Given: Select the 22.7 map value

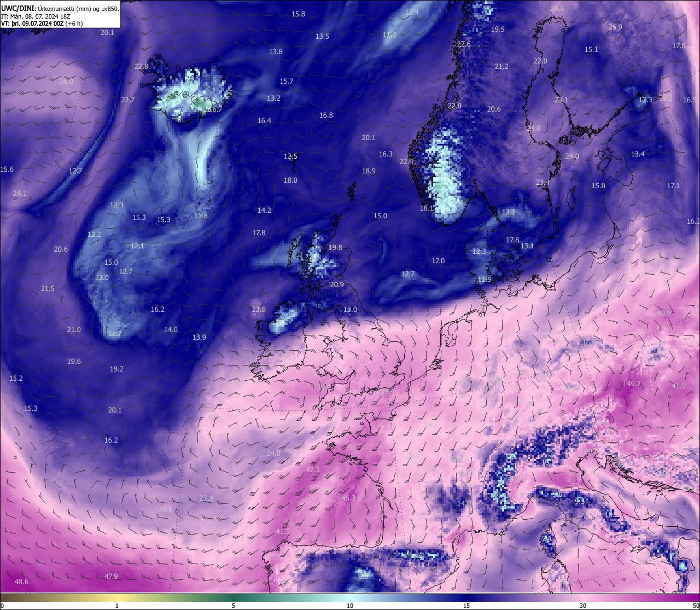Looking at the screenshot, I should 127,100.
